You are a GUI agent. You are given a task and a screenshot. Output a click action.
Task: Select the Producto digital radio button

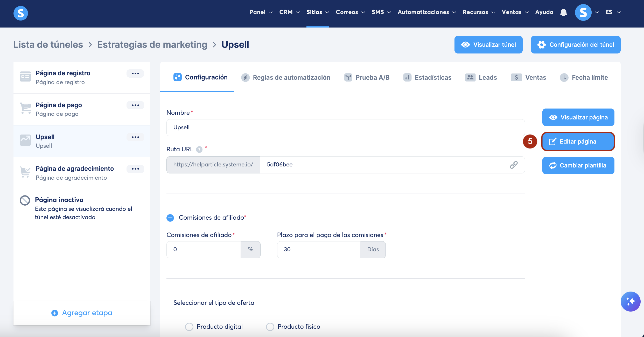point(189,327)
